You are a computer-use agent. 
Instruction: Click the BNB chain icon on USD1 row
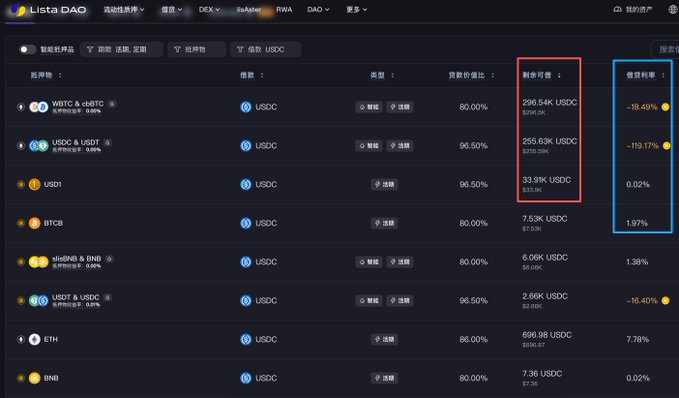(x=20, y=184)
